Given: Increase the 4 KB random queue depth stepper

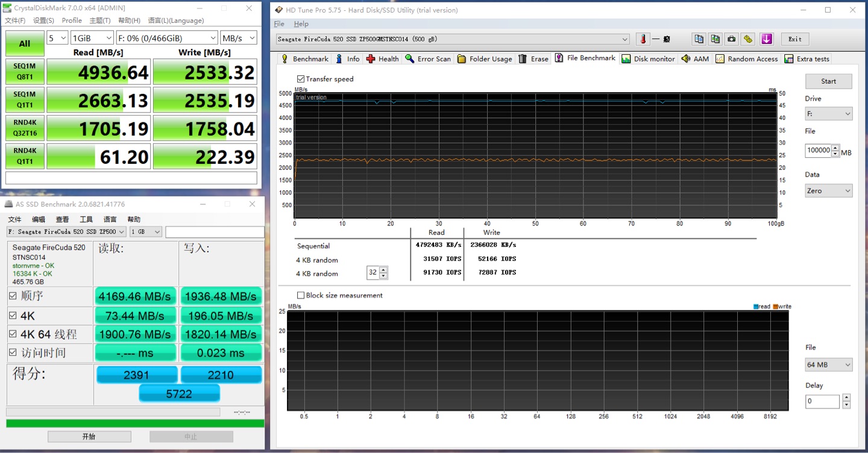Looking at the screenshot, I should point(383,270).
